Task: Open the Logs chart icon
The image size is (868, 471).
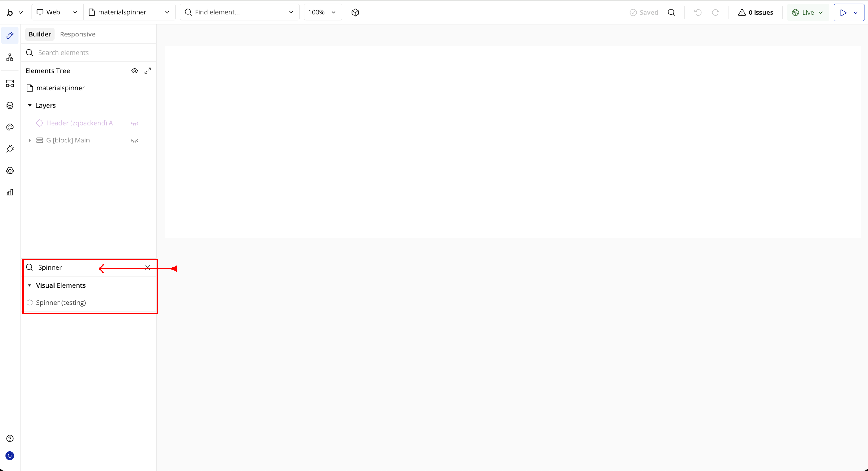Action: click(x=10, y=192)
